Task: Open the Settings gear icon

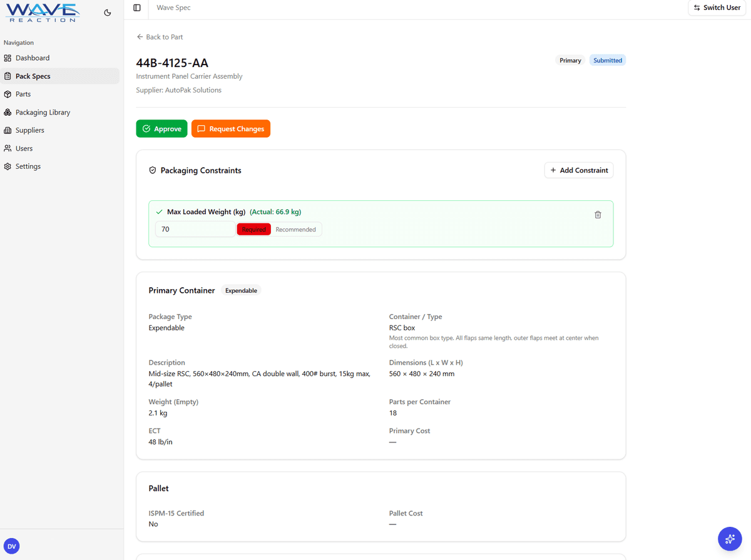Action: (x=8, y=166)
